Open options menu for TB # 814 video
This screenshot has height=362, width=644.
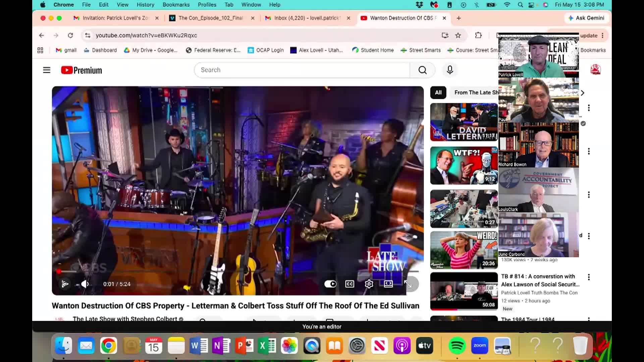[x=589, y=277]
